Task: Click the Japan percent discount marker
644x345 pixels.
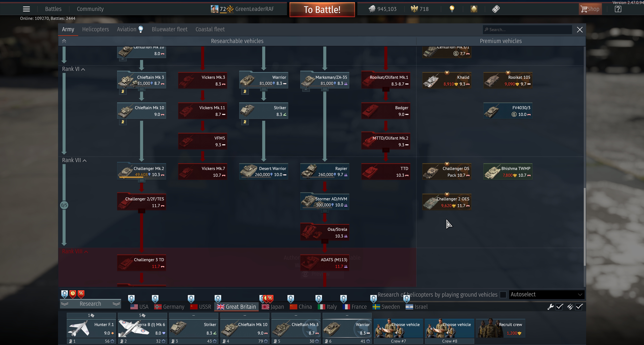Action: point(270,298)
